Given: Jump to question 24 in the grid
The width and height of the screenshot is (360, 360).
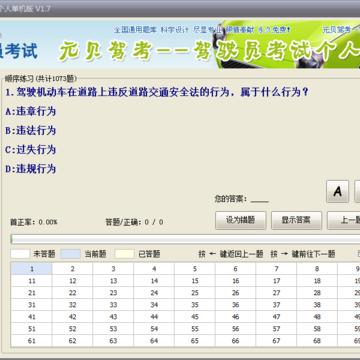Looking at the screenshot, I should pyautogui.click(x=154, y=293).
